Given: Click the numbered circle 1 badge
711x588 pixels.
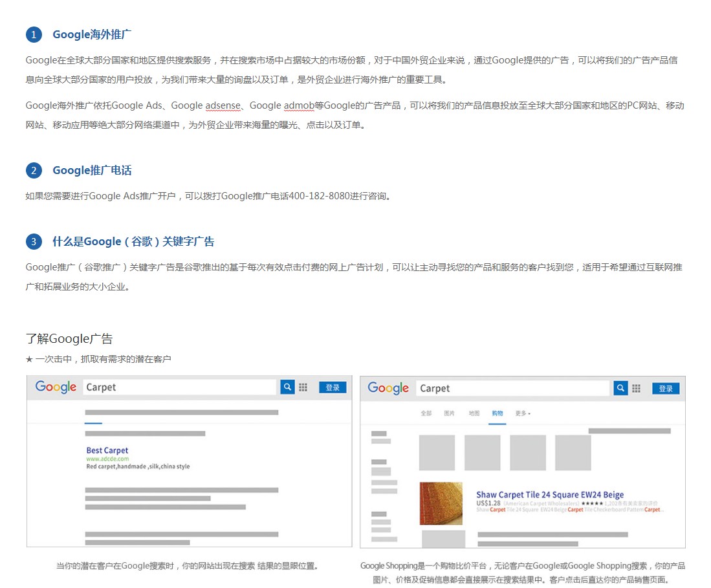Looking at the screenshot, I should pos(34,35).
